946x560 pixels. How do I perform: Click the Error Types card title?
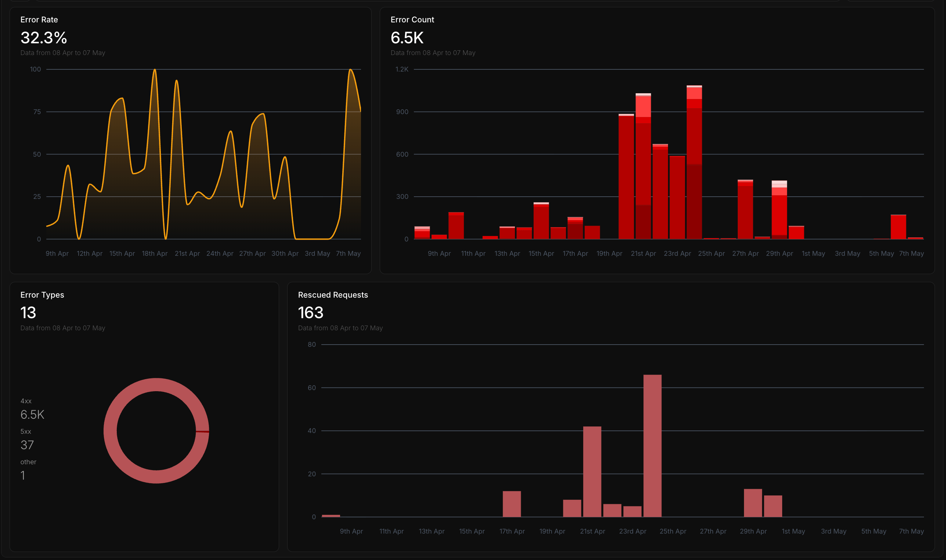pyautogui.click(x=42, y=295)
